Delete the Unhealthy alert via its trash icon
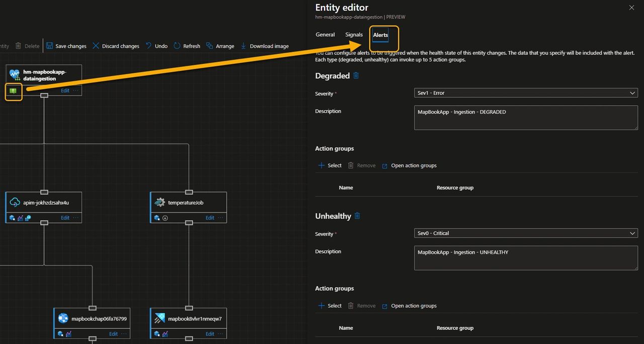This screenshot has width=644, height=344. (357, 216)
